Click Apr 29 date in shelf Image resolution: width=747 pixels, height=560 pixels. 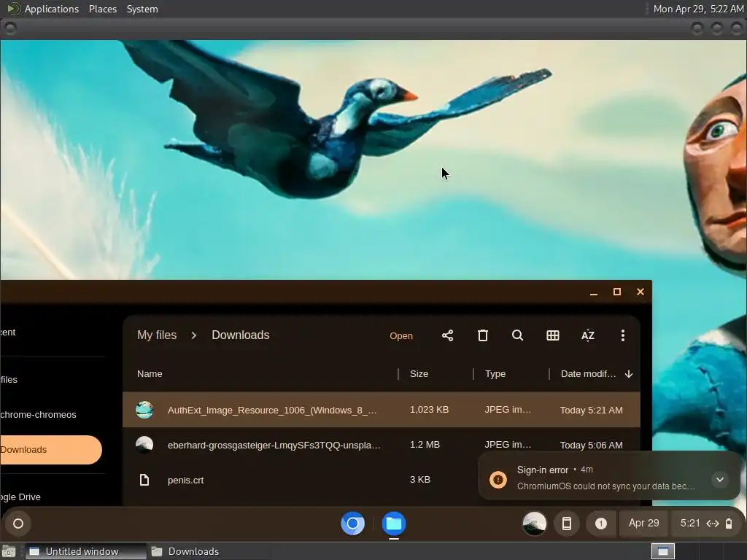[x=643, y=523]
